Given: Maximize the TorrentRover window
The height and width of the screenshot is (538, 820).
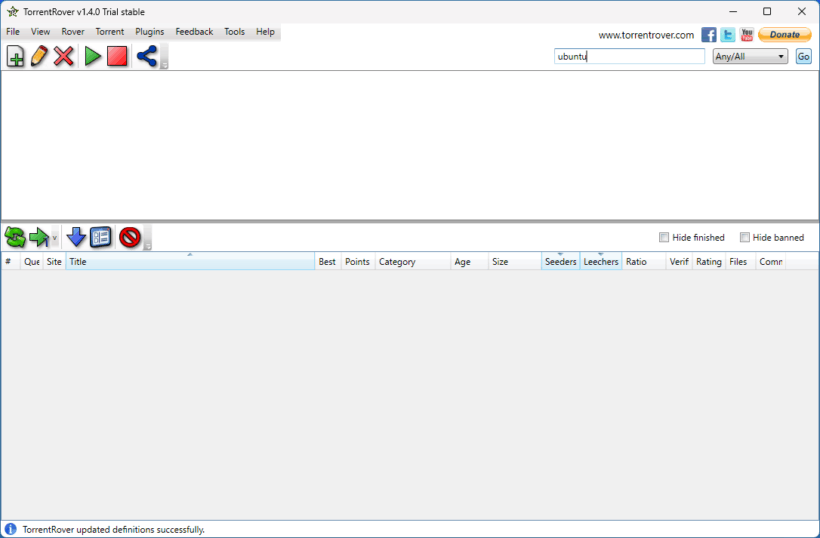Looking at the screenshot, I should (x=767, y=12).
